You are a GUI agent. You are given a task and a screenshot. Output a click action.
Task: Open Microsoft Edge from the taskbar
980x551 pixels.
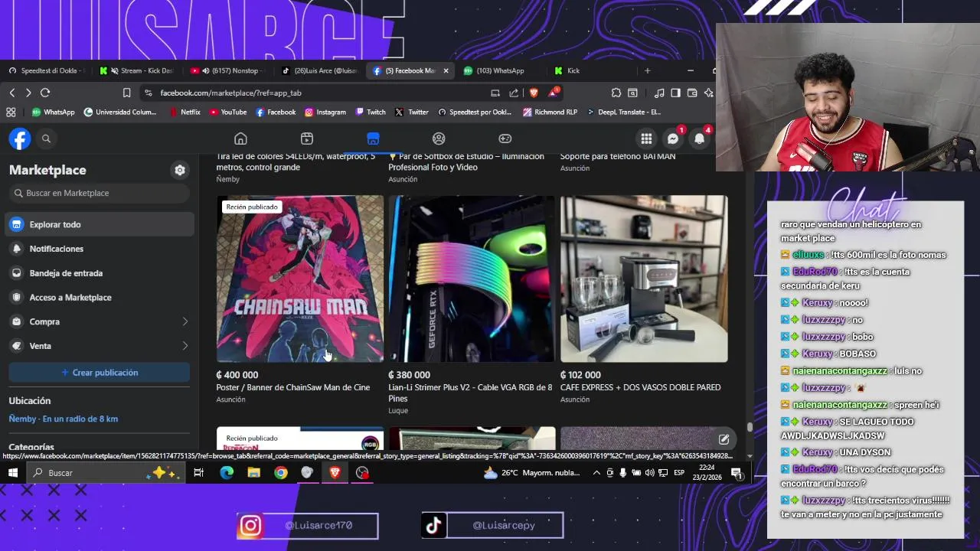point(227,473)
